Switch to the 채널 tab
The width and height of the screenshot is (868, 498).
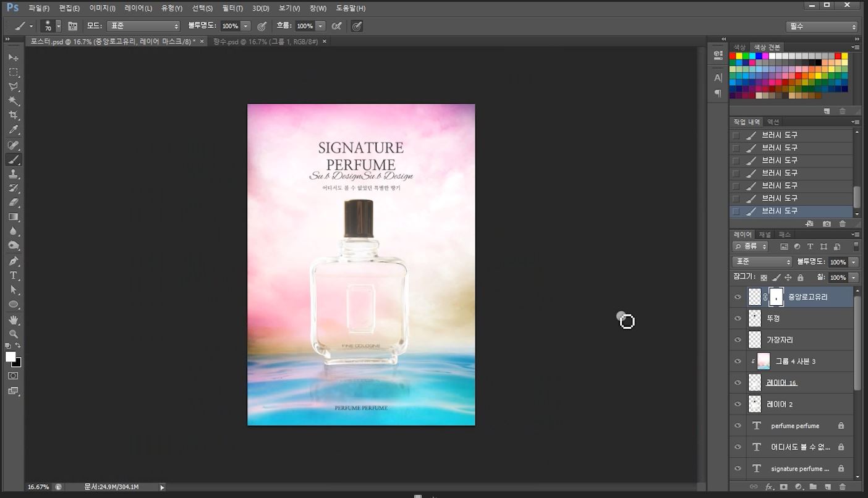point(765,235)
